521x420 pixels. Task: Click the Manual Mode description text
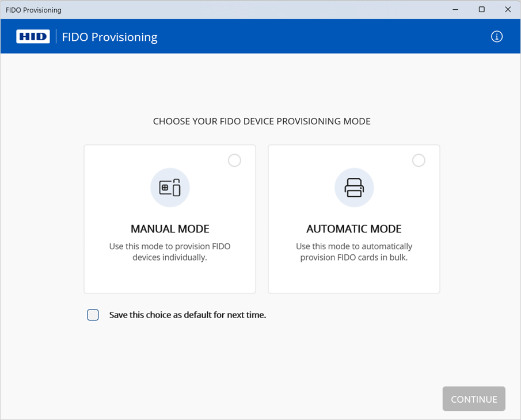tap(170, 252)
